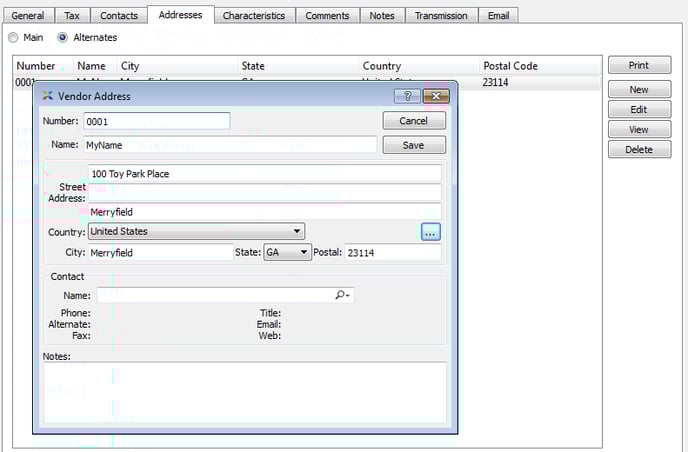Viewport: 688px width, 452px height.
Task: Click the xTuple logo icon in dialog title
Action: (47, 96)
